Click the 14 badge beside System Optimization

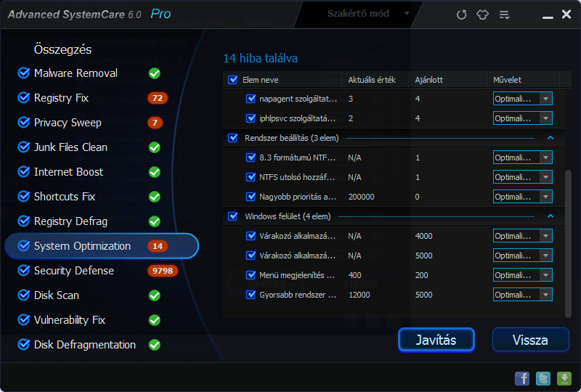click(x=158, y=246)
